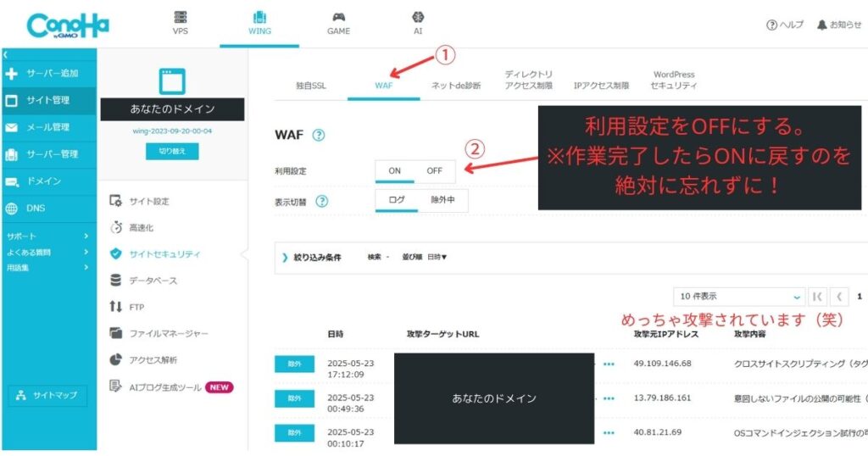Viewport: 868px width, 456px height.
Task: Turn WAF 利用設定 to OFF
Action: 435,171
